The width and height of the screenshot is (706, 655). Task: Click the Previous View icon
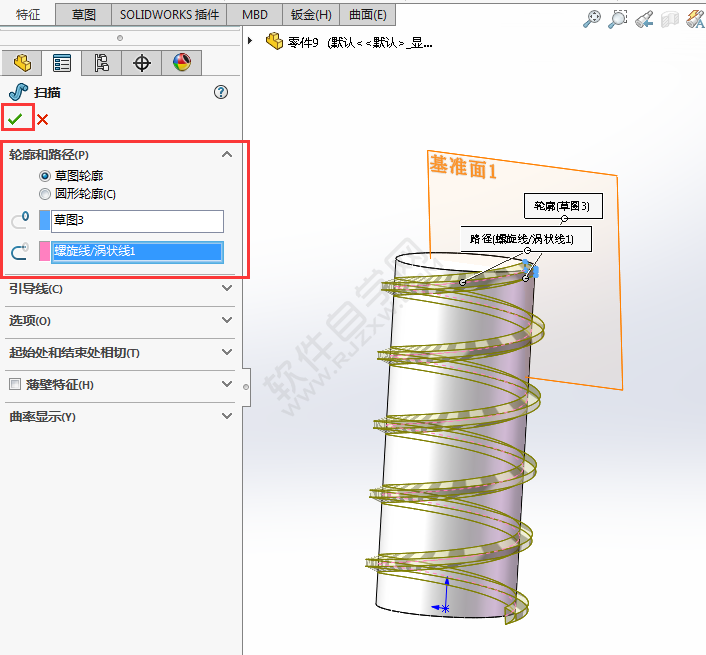644,19
